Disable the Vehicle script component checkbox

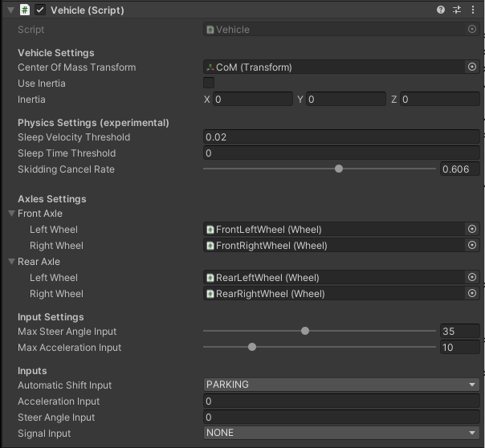(x=40, y=10)
